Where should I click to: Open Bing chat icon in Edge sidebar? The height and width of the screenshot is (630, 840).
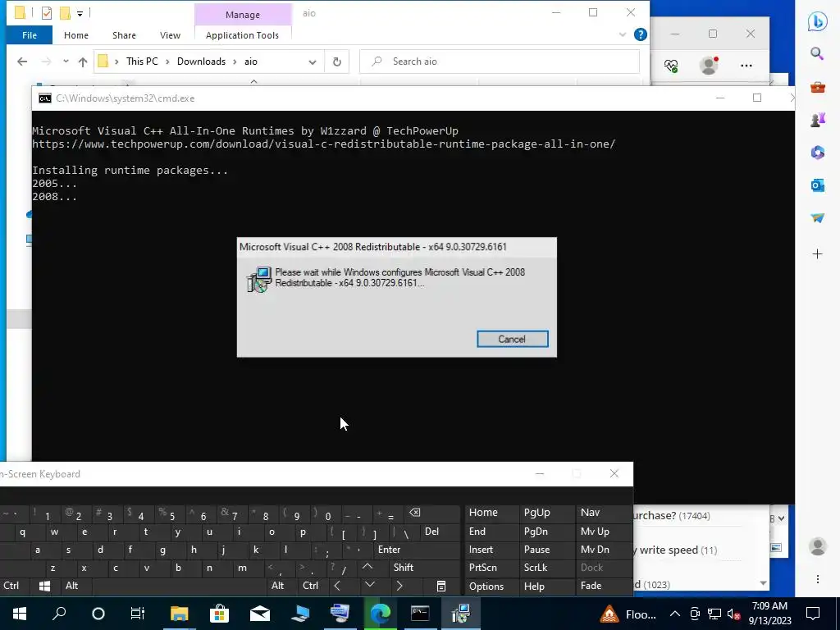click(818, 21)
